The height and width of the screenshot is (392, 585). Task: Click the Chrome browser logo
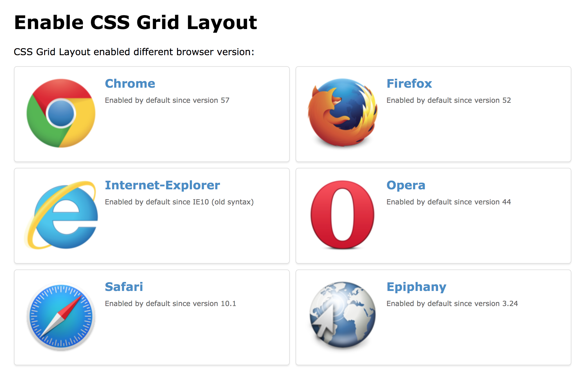[x=61, y=113]
